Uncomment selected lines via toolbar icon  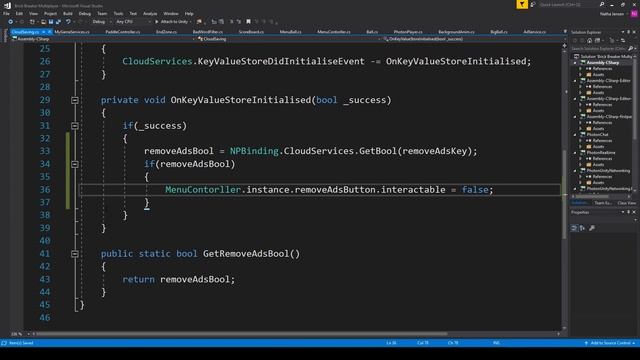coord(239,22)
